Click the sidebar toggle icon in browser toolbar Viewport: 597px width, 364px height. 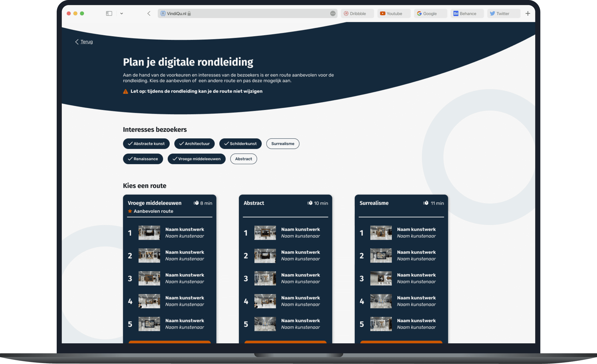point(109,14)
